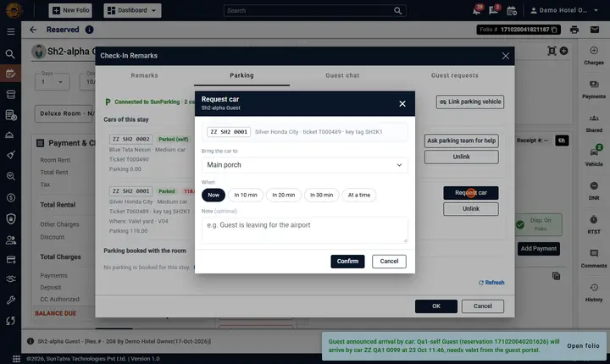610x364 pixels.
Task: Open the Shared panel
Action: 594,124
